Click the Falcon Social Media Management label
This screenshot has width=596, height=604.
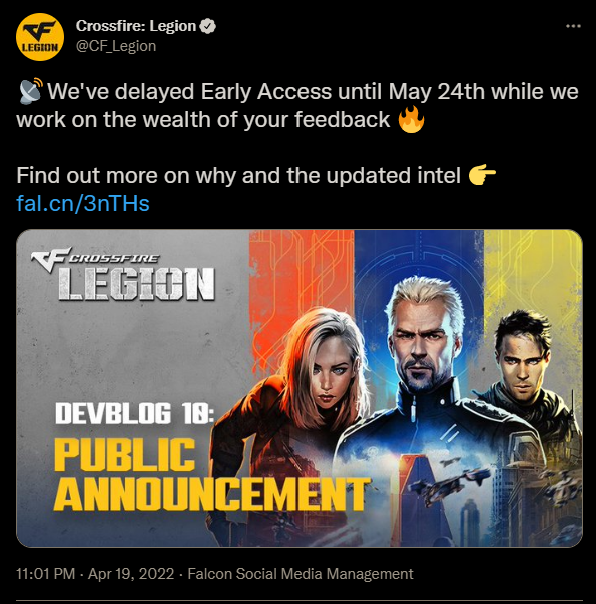(300, 574)
